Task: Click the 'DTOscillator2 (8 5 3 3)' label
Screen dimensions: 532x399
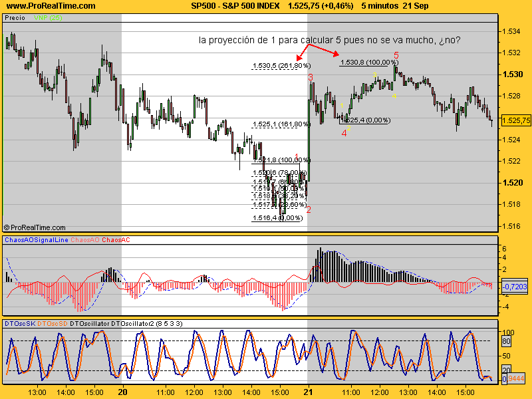Action: [x=146, y=324]
